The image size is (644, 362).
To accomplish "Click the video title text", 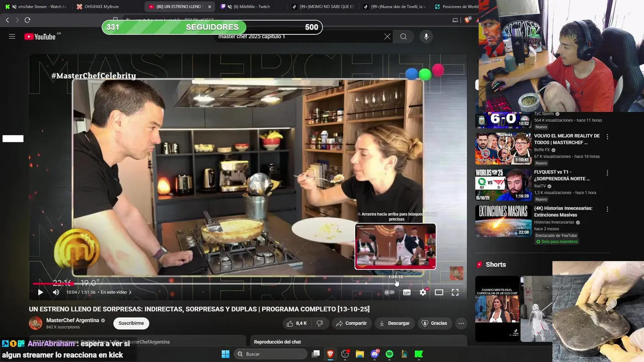I will click(199, 309).
